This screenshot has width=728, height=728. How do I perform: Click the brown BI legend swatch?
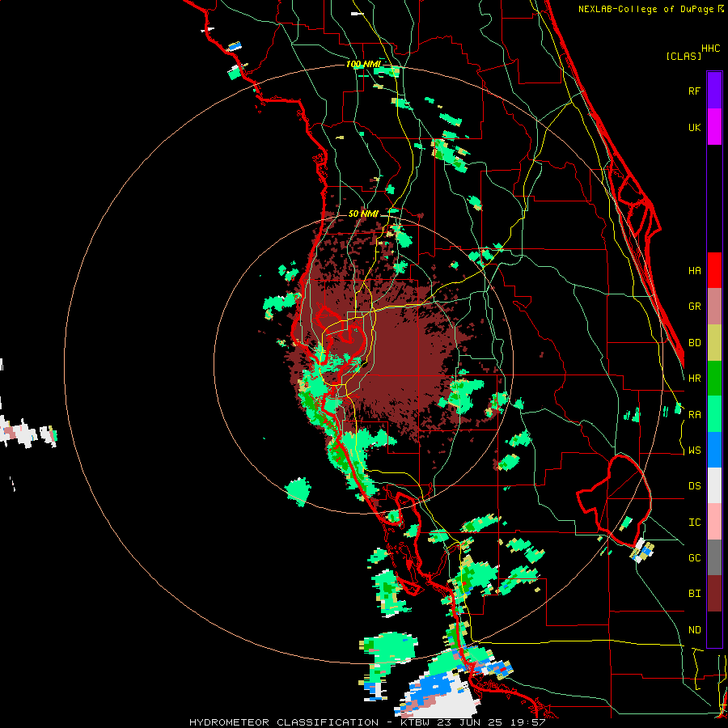point(714,594)
